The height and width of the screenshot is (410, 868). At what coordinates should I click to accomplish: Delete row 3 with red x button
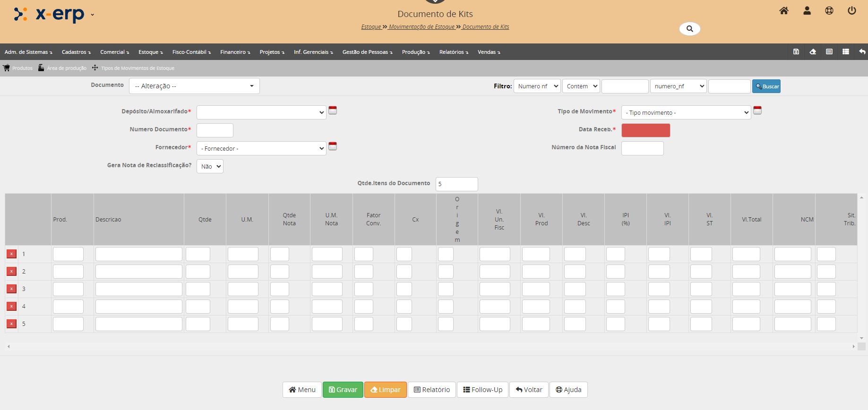11,289
